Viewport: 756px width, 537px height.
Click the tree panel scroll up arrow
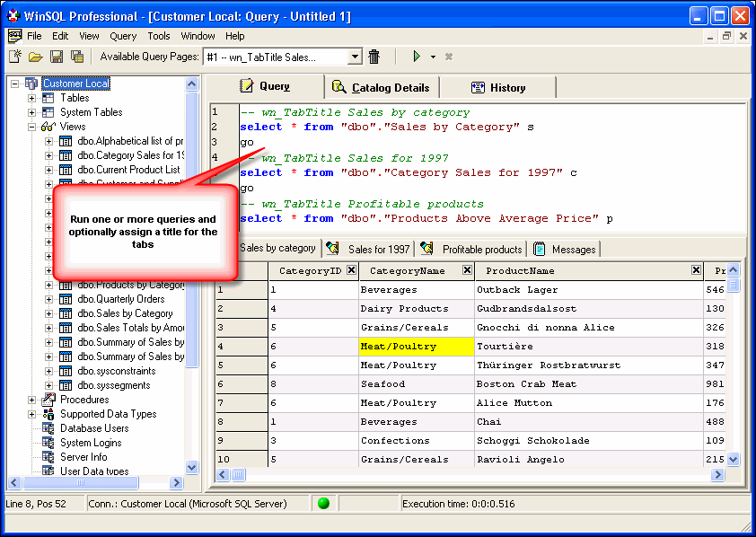pos(191,84)
